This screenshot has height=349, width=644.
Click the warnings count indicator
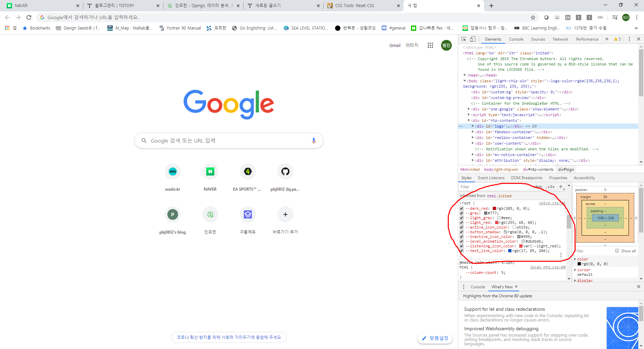click(618, 39)
